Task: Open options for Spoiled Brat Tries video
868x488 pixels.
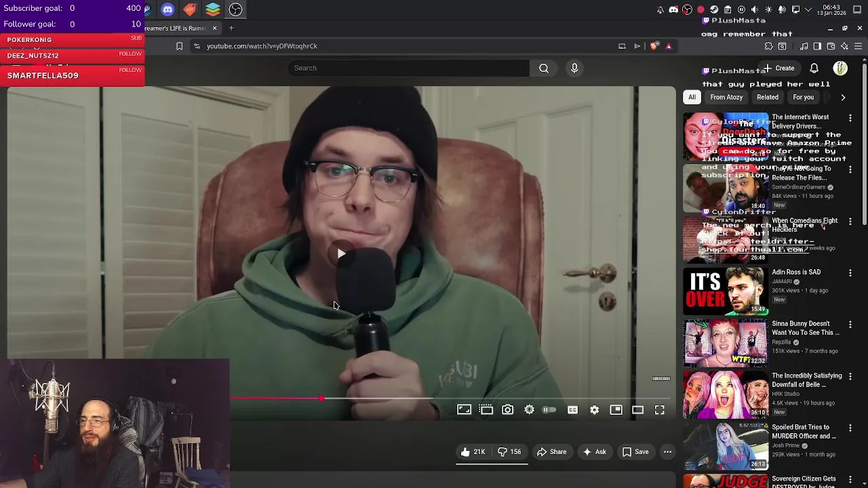Action: pyautogui.click(x=850, y=428)
